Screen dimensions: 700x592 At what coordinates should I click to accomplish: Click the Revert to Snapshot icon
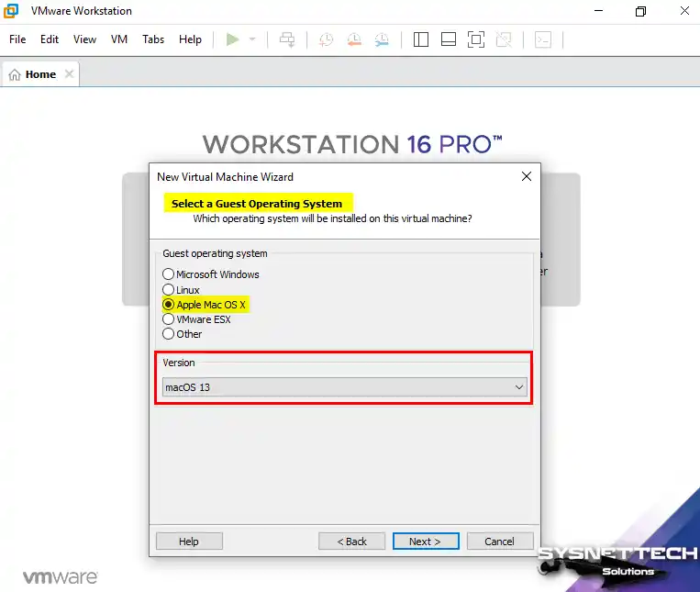[354, 39]
